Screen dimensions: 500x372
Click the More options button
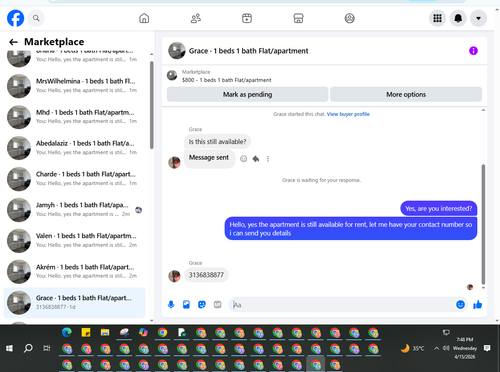406,94
